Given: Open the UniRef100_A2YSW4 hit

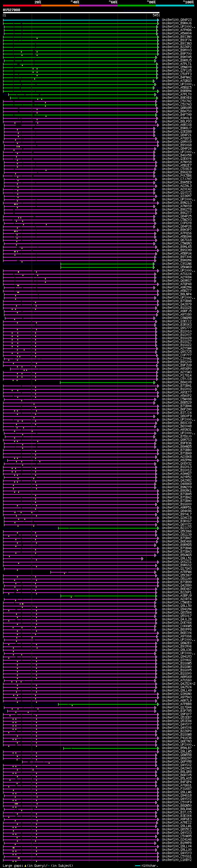Looking at the screenshot, I should tap(177, 349).
